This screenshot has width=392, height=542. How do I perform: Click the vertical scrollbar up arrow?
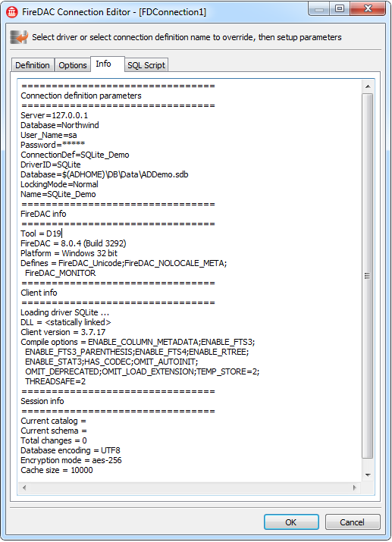368,86
